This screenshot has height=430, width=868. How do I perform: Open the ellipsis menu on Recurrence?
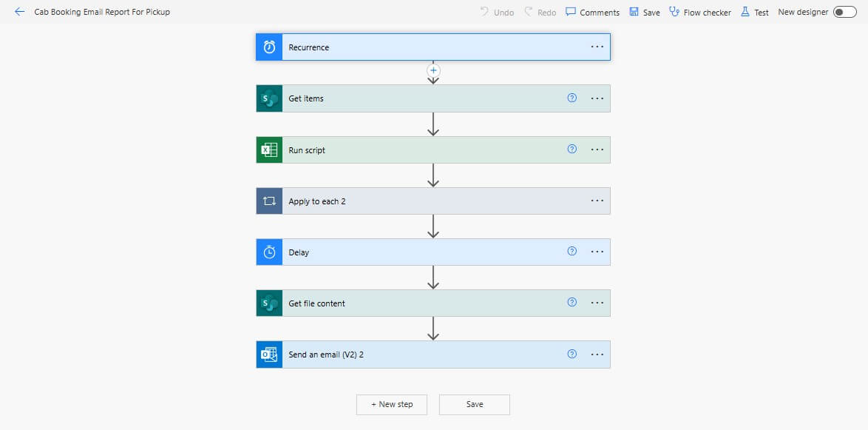[597, 46]
